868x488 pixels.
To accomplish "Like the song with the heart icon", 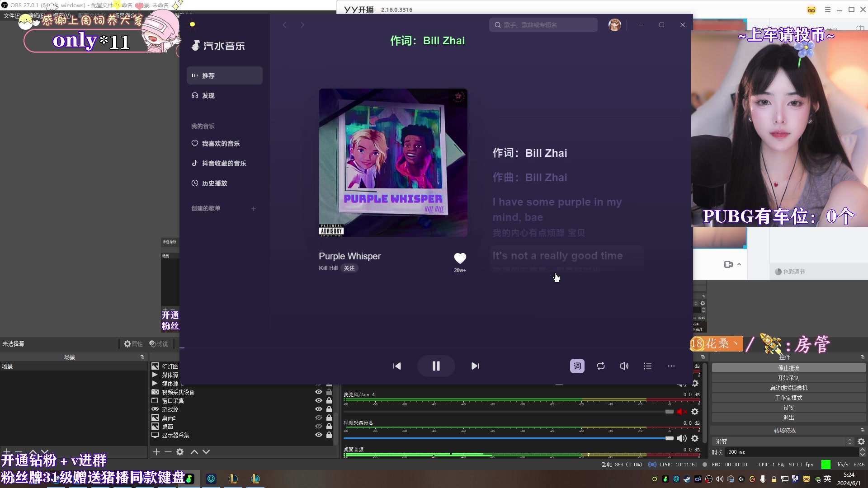I will [460, 258].
